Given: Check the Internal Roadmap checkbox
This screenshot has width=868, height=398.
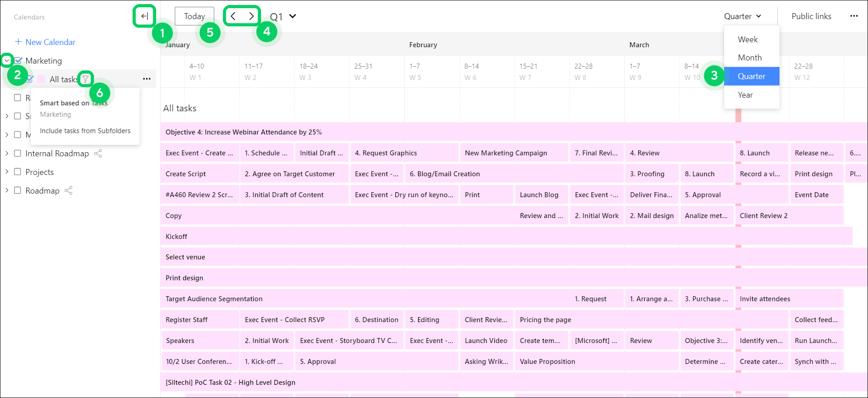Looking at the screenshot, I should 18,154.
